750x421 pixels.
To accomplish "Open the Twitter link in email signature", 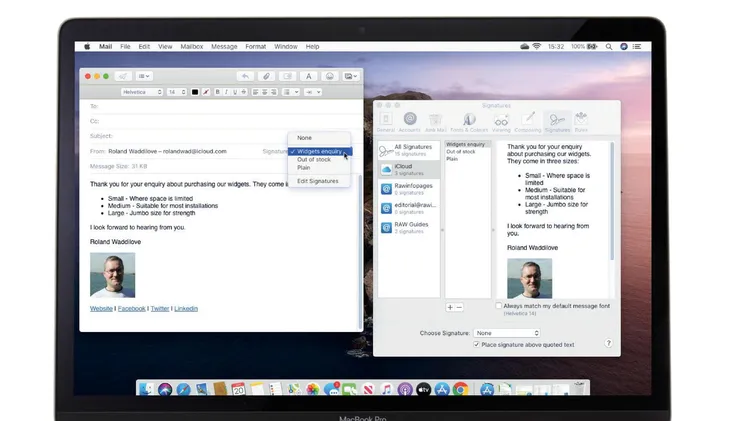I will click(160, 309).
